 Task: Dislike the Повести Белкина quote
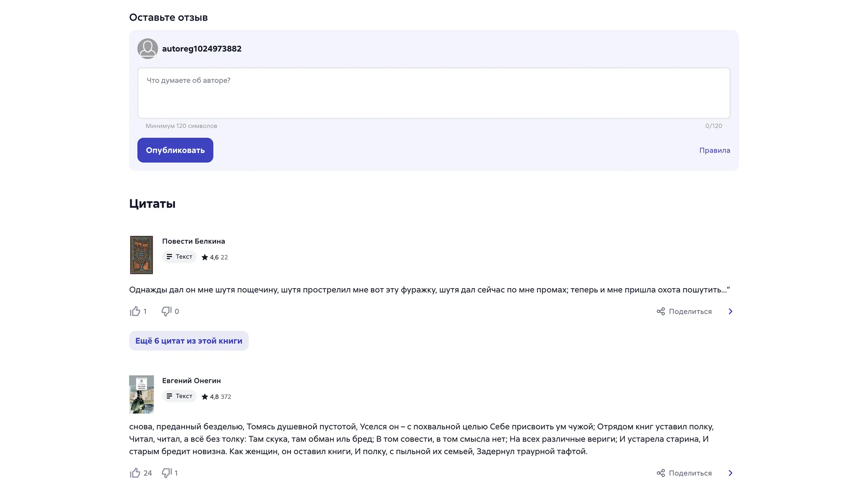coord(166,311)
